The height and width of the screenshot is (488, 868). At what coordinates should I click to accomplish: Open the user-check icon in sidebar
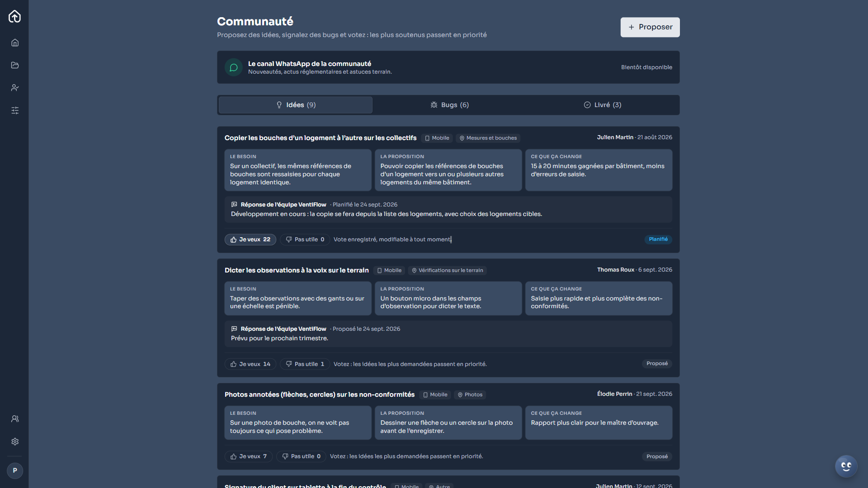[x=15, y=88]
